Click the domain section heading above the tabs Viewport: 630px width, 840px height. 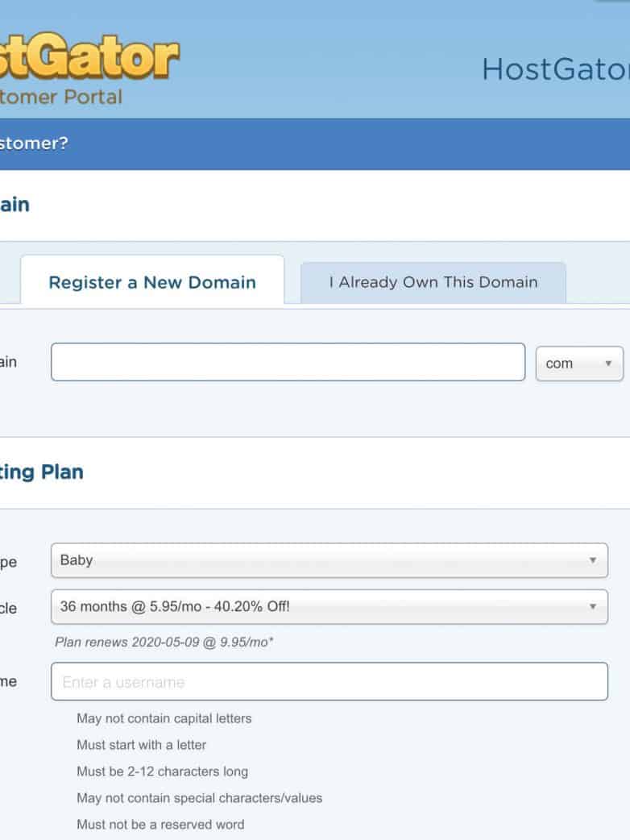[15, 205]
